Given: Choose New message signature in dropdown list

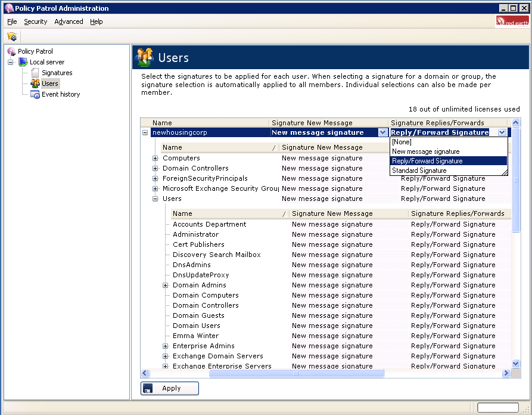Looking at the screenshot, I should [x=449, y=151].
